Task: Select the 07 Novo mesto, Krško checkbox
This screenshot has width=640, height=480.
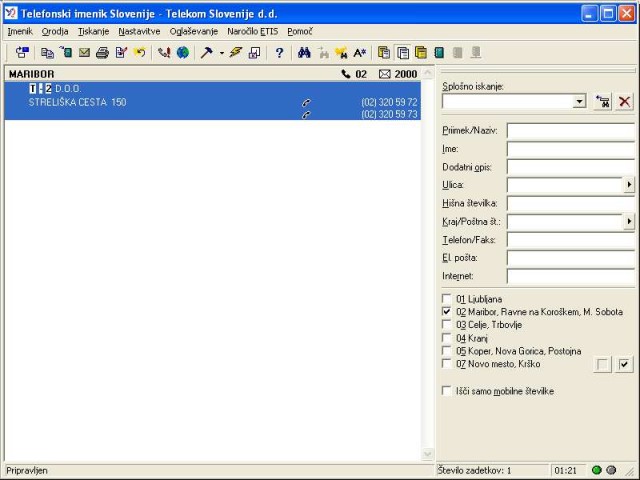Action: 447,363
